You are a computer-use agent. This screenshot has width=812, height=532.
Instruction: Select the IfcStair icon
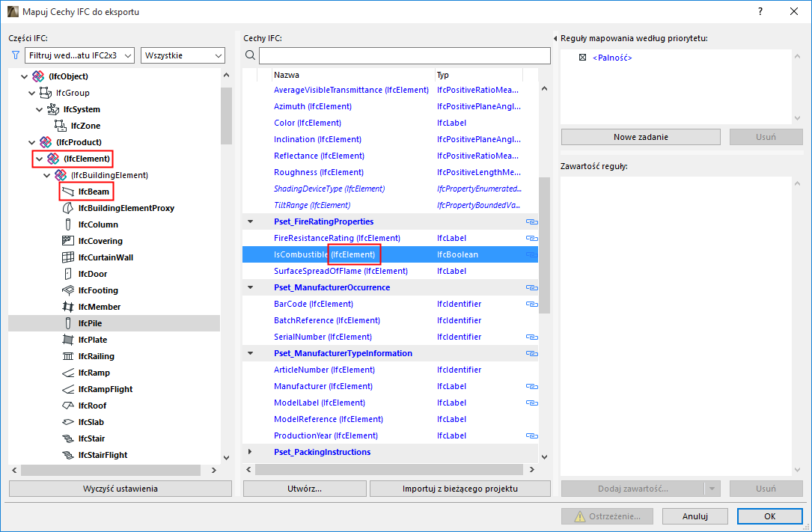(x=68, y=438)
